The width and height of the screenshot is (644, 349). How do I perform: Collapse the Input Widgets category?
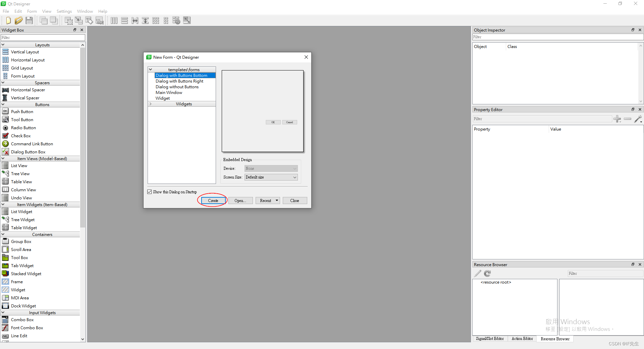point(3,312)
